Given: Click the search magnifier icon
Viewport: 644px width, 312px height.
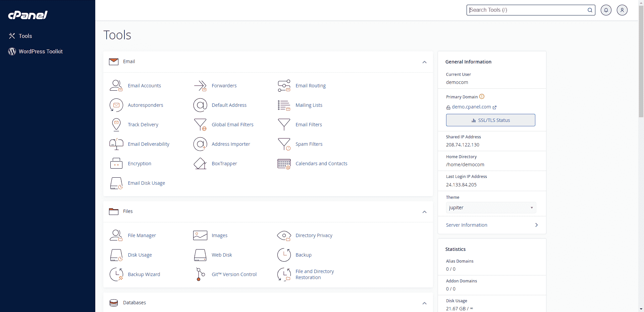Looking at the screenshot, I should click(590, 10).
